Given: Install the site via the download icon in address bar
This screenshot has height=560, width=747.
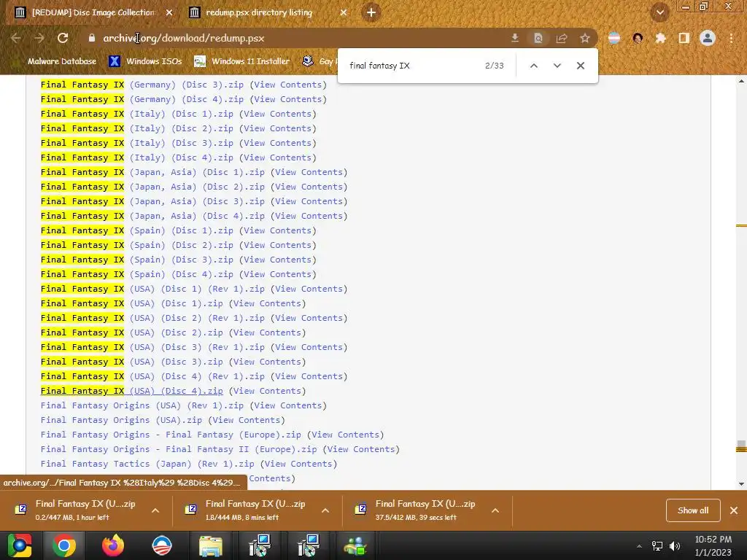Looking at the screenshot, I should click(x=515, y=38).
